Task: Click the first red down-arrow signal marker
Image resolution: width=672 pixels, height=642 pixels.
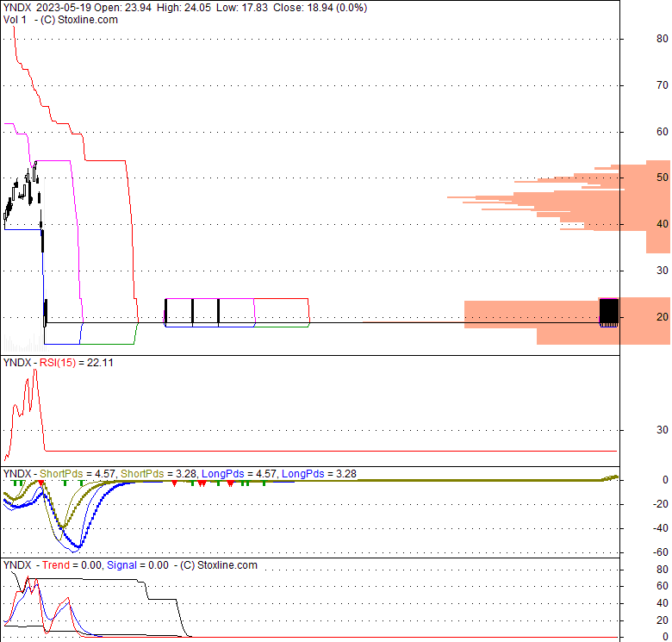Action: tap(41, 483)
